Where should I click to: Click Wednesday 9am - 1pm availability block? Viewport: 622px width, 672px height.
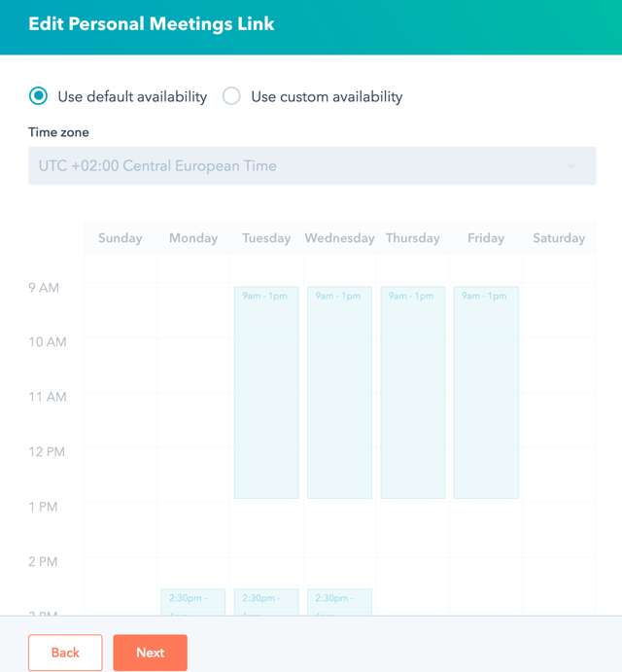pyautogui.click(x=339, y=393)
